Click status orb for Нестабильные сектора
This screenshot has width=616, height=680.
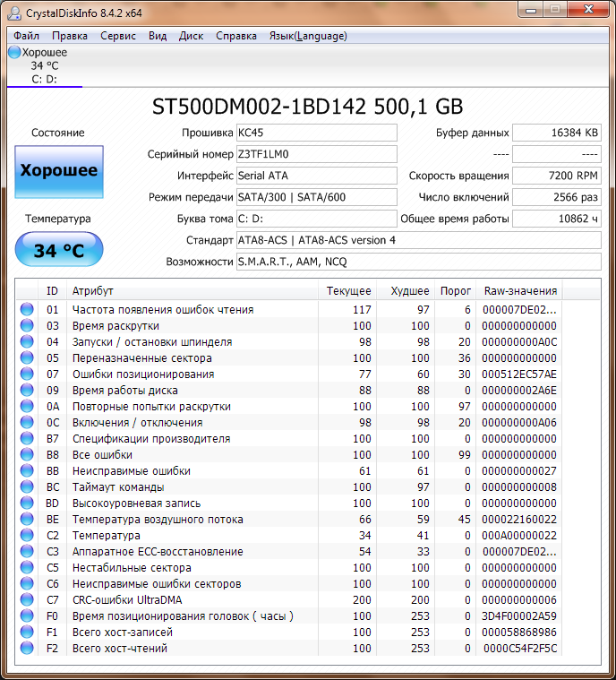pos(27,567)
